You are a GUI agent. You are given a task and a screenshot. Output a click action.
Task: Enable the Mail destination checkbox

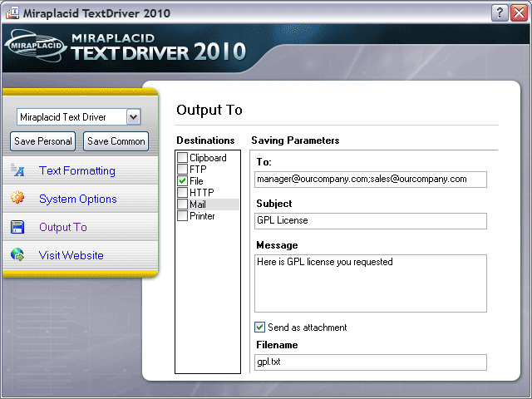pyautogui.click(x=183, y=204)
